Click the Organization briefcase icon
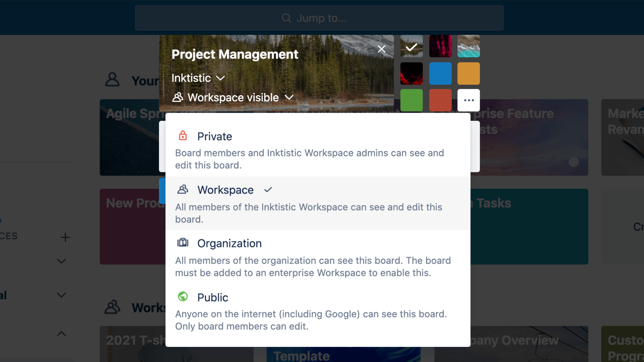Screen dimensions: 644x362 183,243
